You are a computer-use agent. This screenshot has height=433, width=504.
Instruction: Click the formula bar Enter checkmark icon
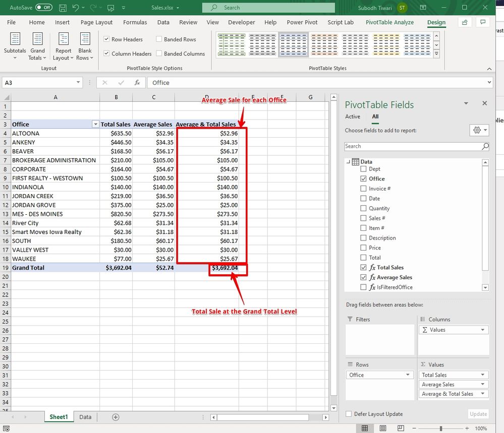point(121,83)
